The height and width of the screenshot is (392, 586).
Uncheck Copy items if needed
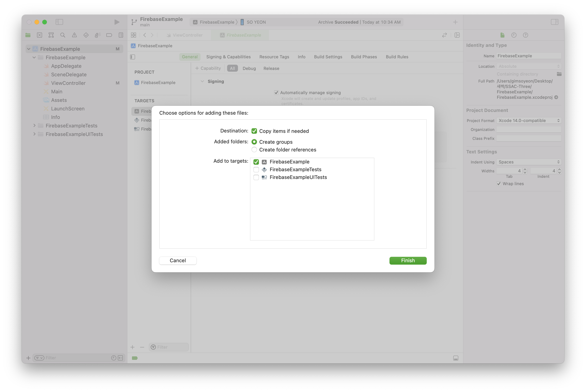click(x=254, y=131)
